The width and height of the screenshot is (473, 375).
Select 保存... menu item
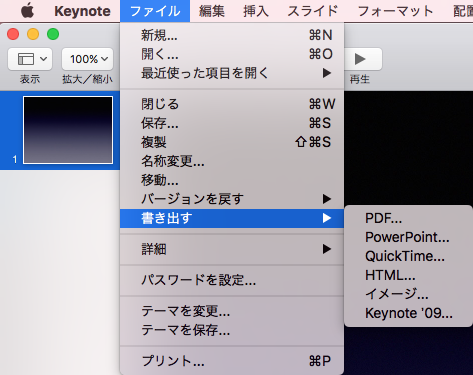click(x=232, y=123)
